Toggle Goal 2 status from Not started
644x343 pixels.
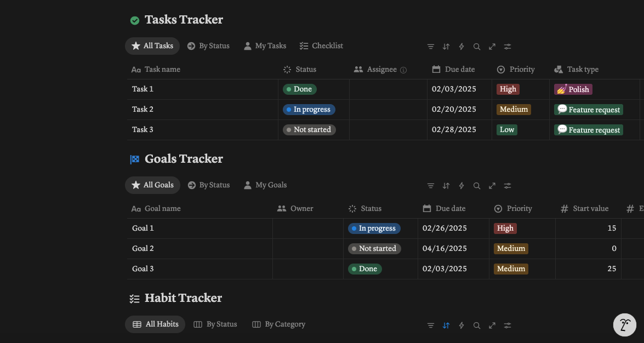pyautogui.click(x=374, y=248)
